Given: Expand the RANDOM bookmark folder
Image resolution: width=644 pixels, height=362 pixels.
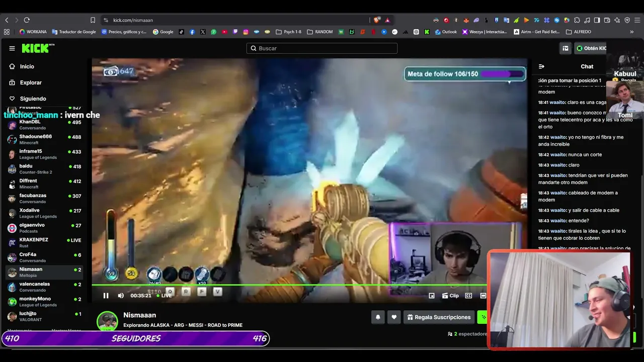Looking at the screenshot, I should (320, 32).
